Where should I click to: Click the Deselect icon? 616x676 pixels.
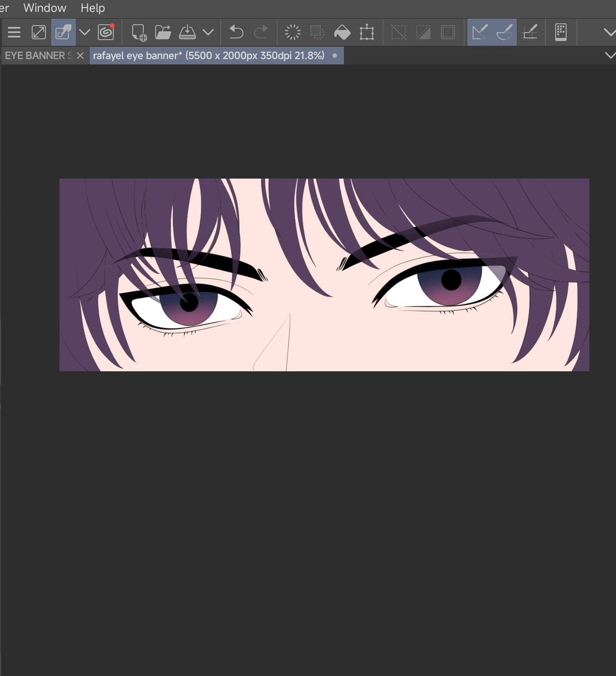pyautogui.click(x=399, y=32)
